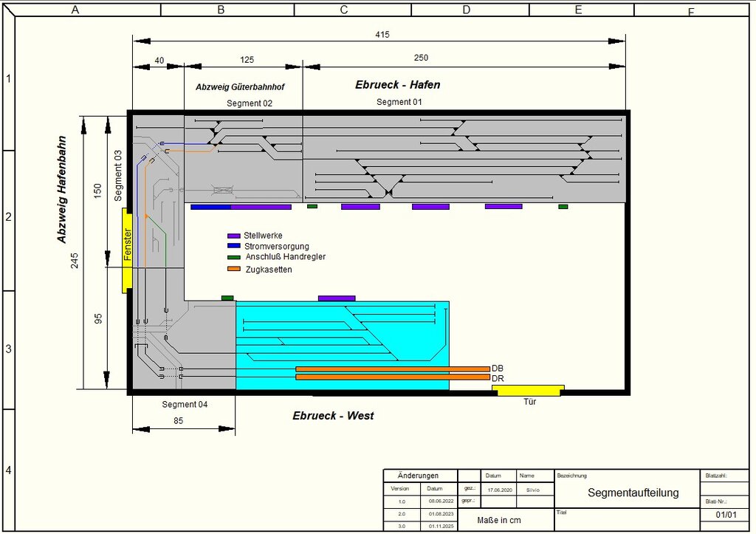Click the purple signal box above the cyan area
756x534 pixels.
[x=337, y=298]
